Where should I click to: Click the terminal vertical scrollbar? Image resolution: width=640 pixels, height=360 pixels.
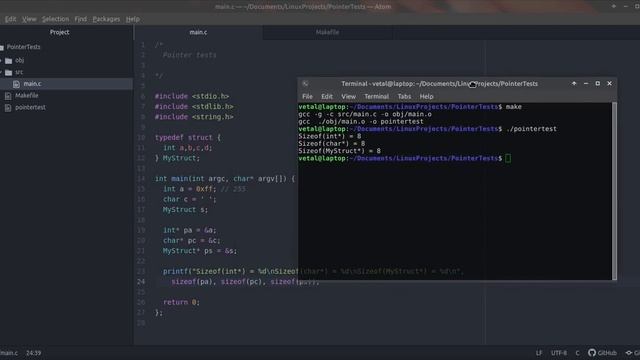[614, 191]
